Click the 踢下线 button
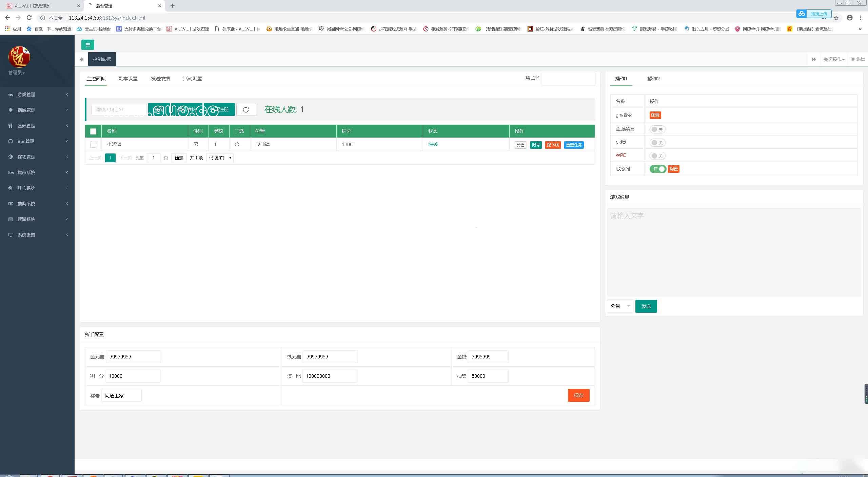The image size is (868, 477). tap(553, 145)
